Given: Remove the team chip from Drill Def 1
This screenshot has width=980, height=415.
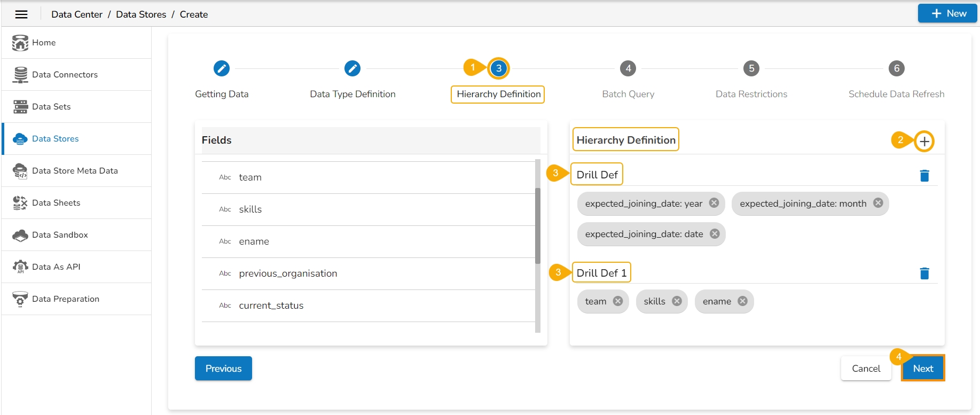Looking at the screenshot, I should click(x=618, y=301).
